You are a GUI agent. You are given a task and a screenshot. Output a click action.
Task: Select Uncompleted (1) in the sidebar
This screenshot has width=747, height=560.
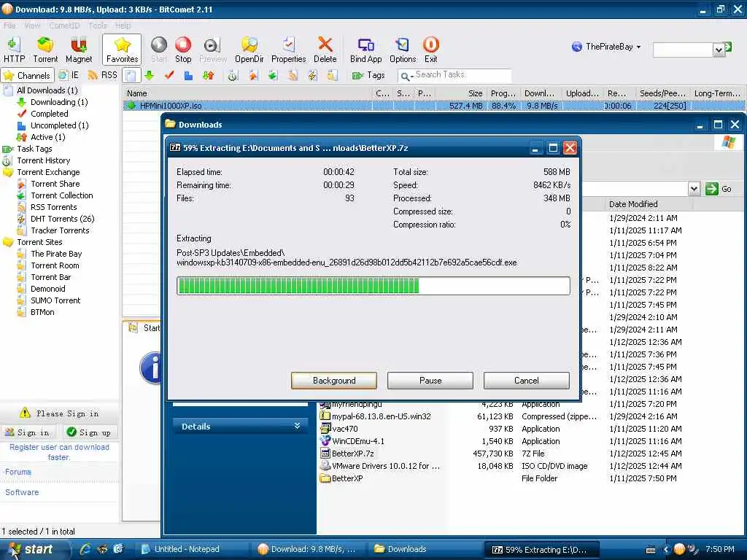(x=60, y=125)
